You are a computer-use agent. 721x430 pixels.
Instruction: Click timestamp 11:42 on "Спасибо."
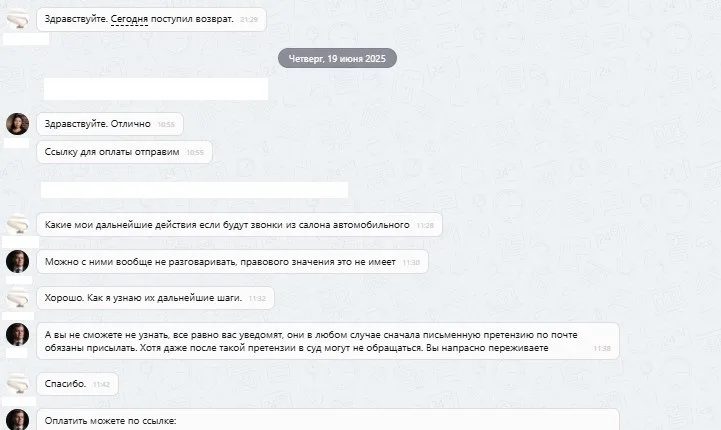(101, 384)
